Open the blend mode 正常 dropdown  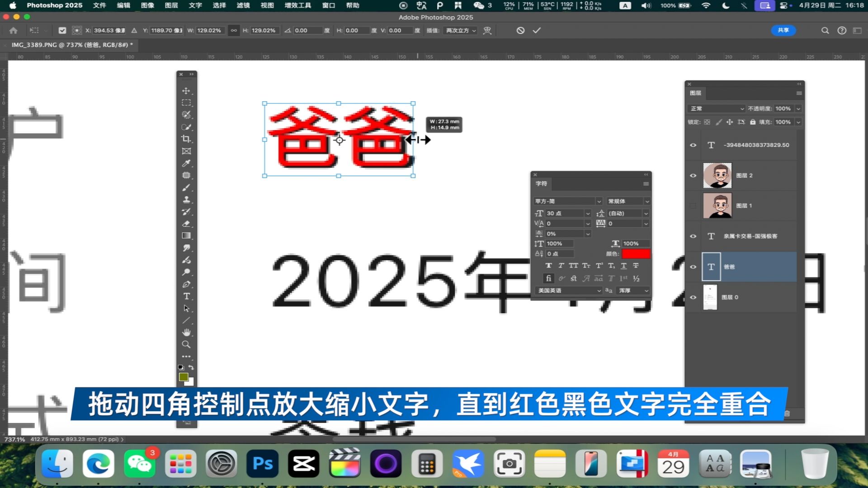pyautogui.click(x=716, y=108)
